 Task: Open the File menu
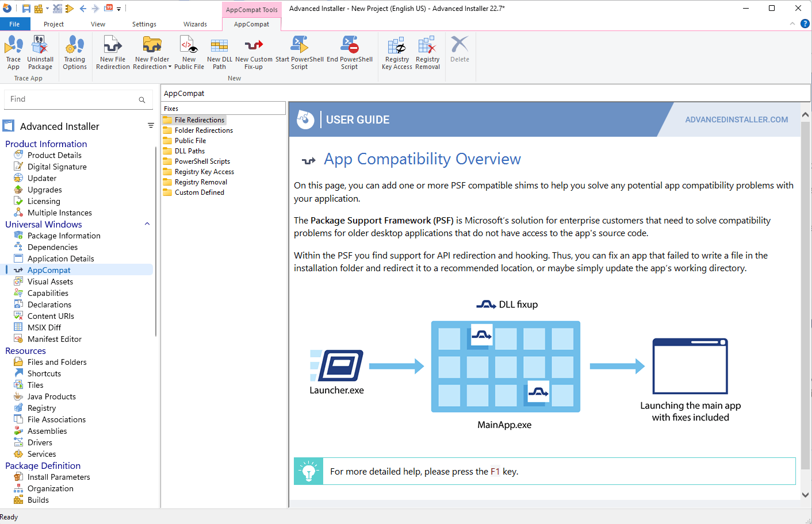15,24
